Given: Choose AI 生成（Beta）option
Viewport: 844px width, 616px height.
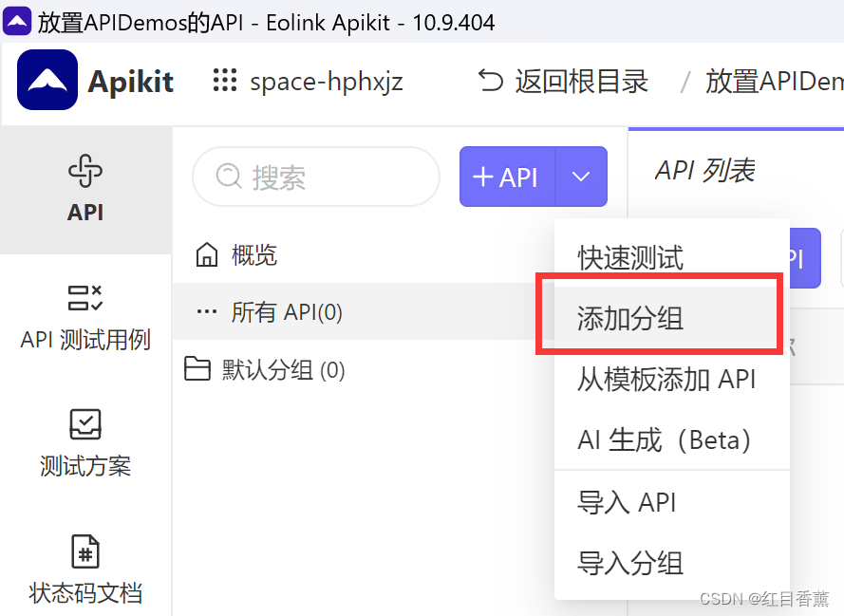Looking at the screenshot, I should (665, 439).
